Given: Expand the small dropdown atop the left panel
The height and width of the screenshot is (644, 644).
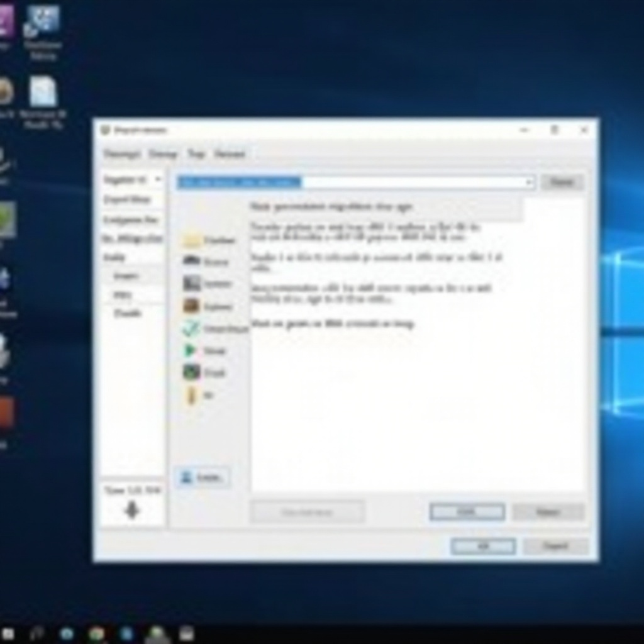Looking at the screenshot, I should 158,179.
